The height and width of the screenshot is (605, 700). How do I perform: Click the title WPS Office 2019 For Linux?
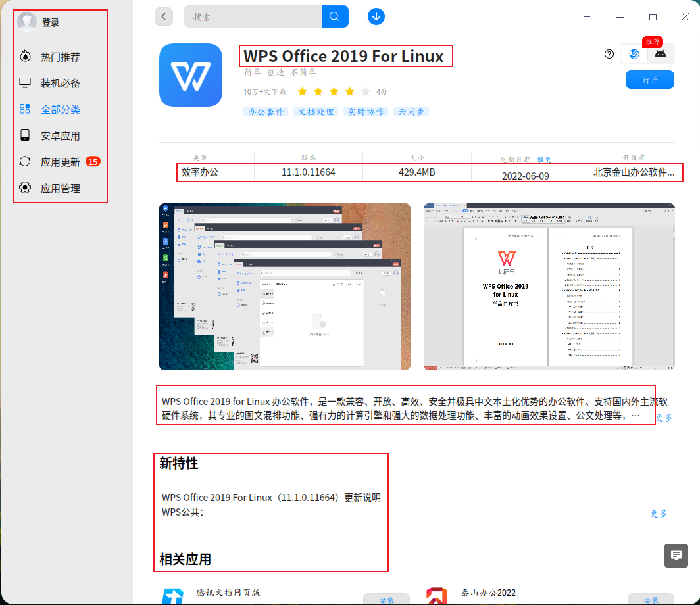343,56
